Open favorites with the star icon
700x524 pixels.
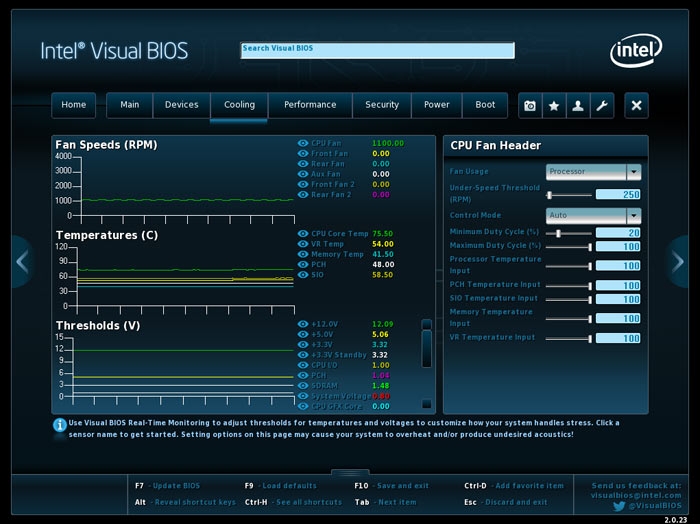click(554, 105)
